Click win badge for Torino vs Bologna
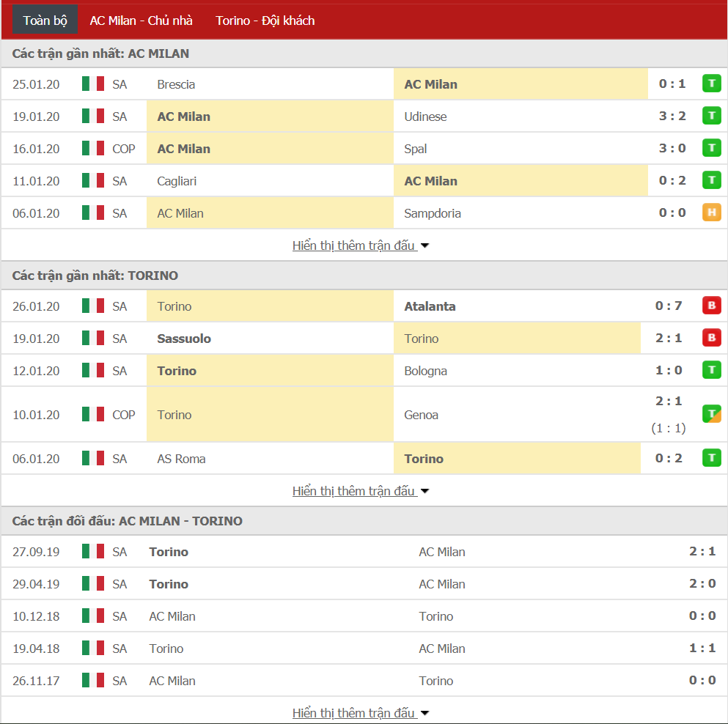Image resolution: width=728 pixels, height=724 pixels. click(x=711, y=370)
